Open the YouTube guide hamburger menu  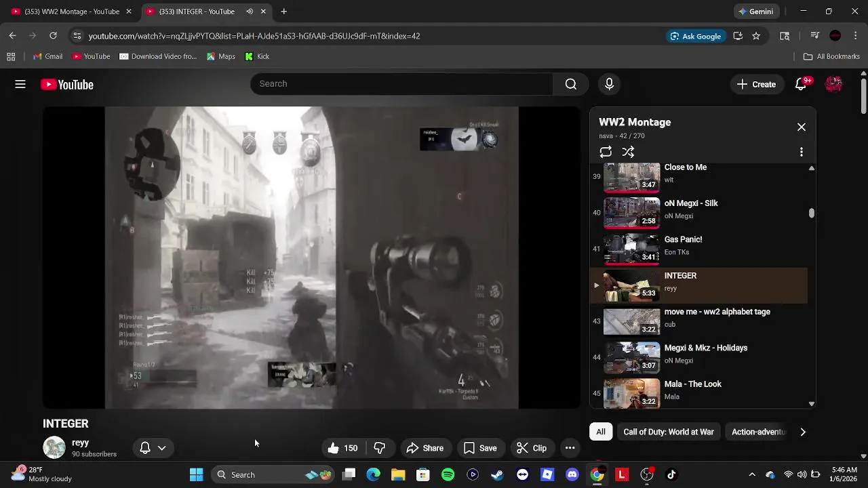pyautogui.click(x=20, y=84)
